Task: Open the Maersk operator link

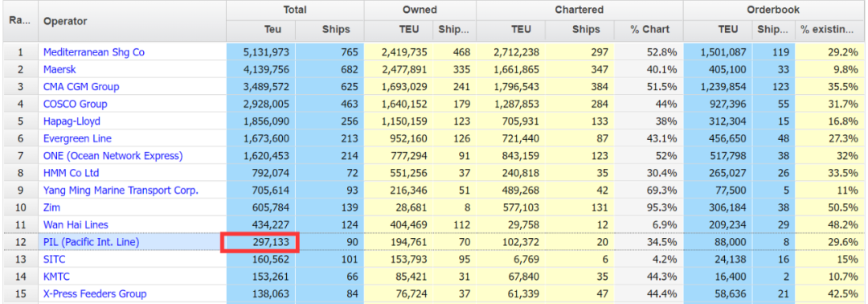Action: pos(59,69)
